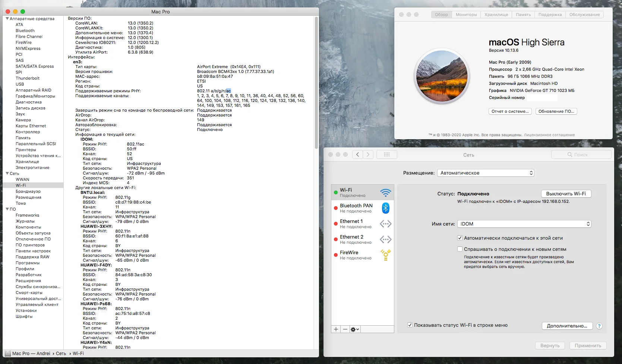Remove selected network service with minus
The image size is (622, 364).
(x=345, y=329)
